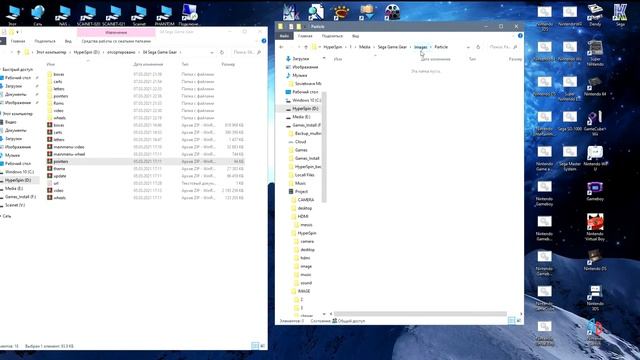This screenshot has width=640, height=360.
Task: Sort by Дата изменения in left window
Action: 148,64
